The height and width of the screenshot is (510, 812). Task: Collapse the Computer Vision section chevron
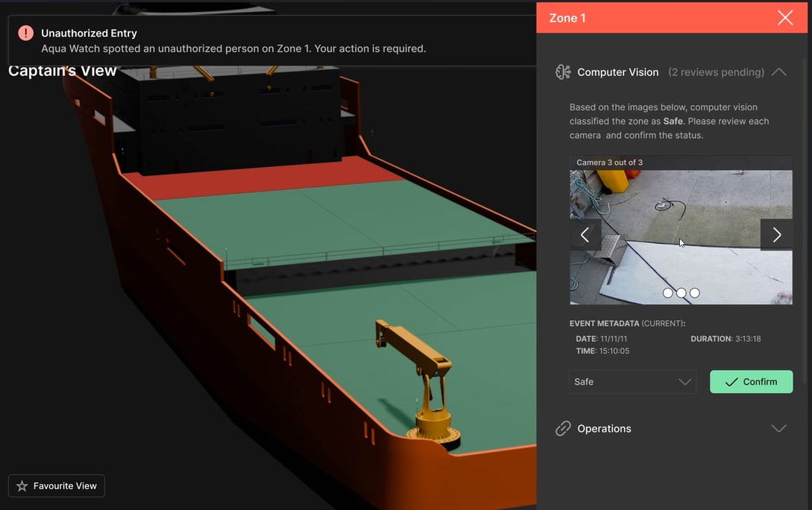pyautogui.click(x=779, y=72)
